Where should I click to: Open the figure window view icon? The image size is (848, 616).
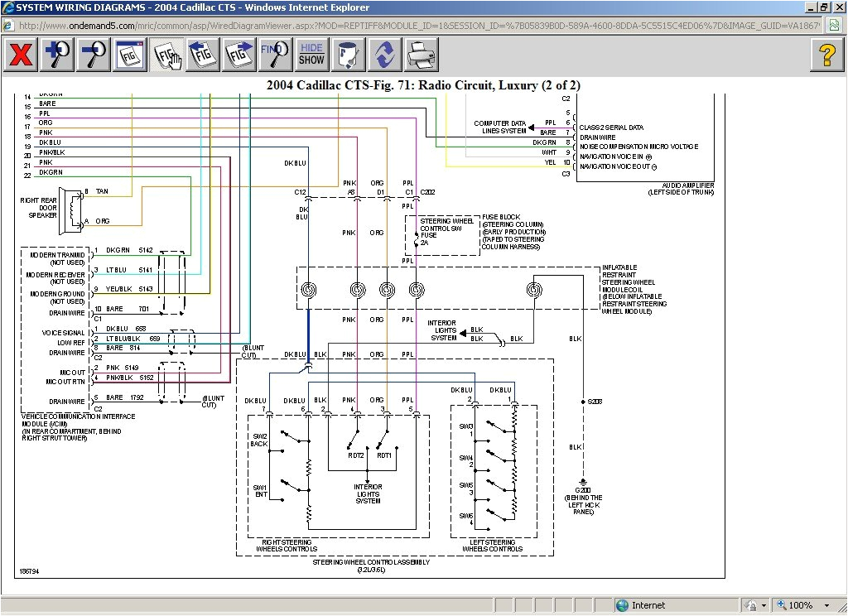pyautogui.click(x=130, y=55)
